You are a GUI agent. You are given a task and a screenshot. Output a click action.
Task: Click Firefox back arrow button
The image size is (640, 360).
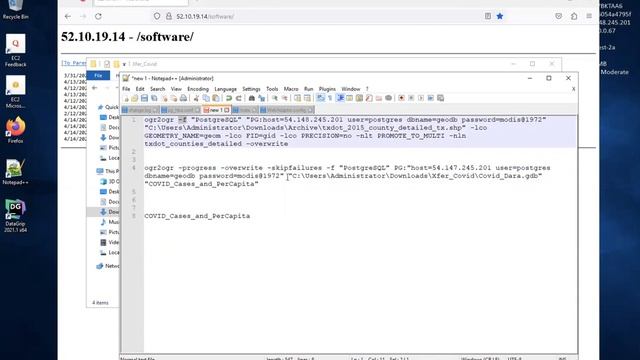68,16
